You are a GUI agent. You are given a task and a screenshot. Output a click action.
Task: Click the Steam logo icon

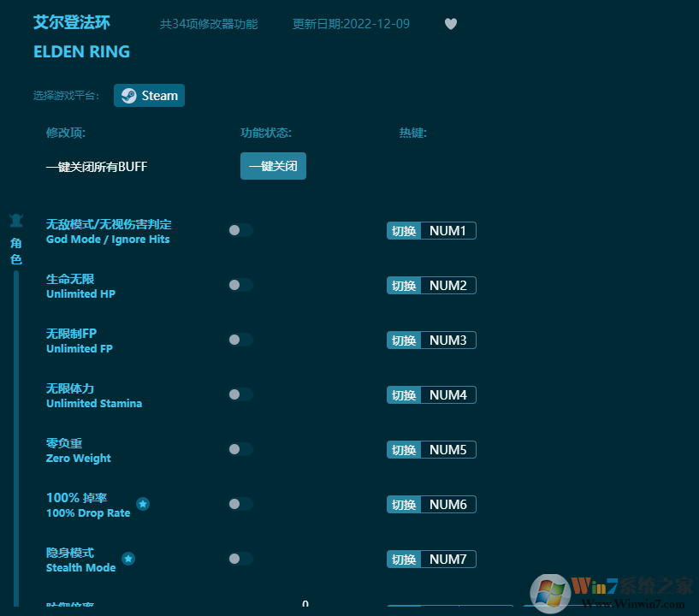(x=129, y=95)
